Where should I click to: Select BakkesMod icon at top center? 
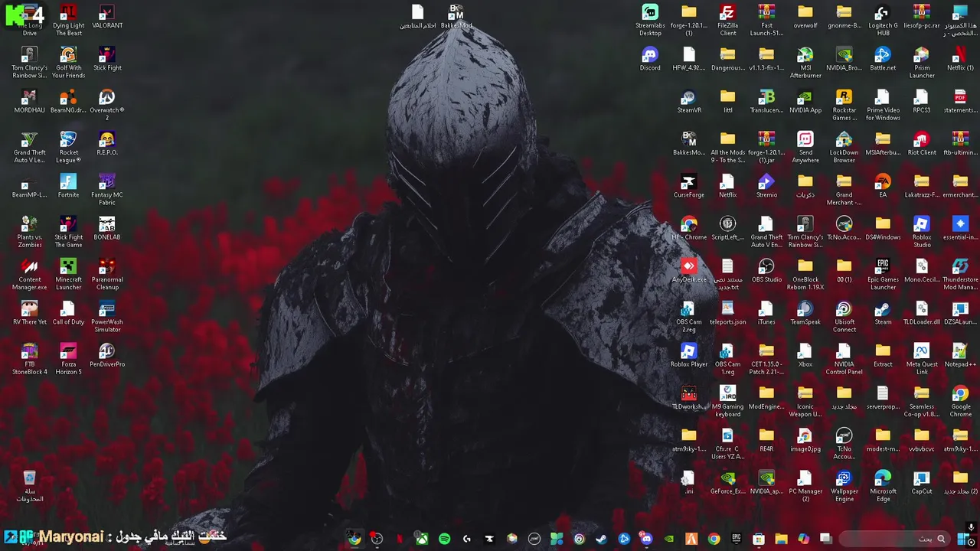456,17
